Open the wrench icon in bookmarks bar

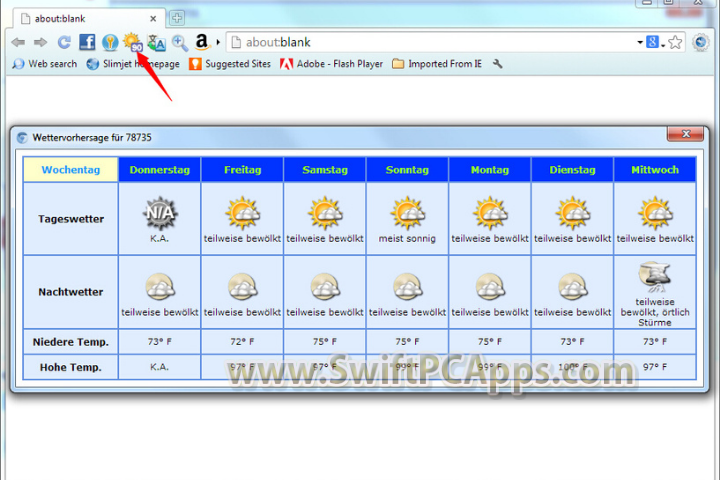(498, 64)
